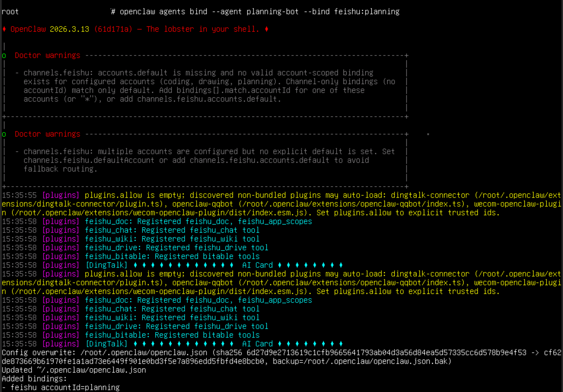Click the 15:35:55 timestamp log line
Screen dimensions: 563x392
[19, 195]
